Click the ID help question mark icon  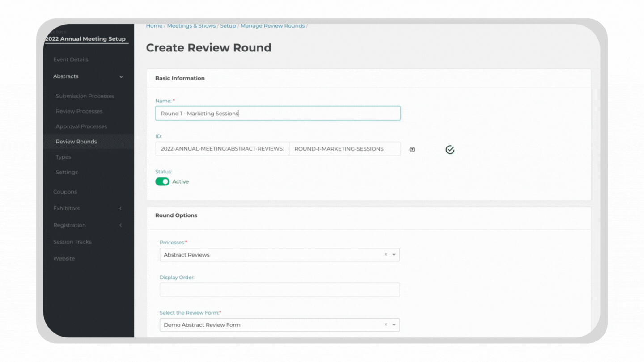[x=412, y=149]
